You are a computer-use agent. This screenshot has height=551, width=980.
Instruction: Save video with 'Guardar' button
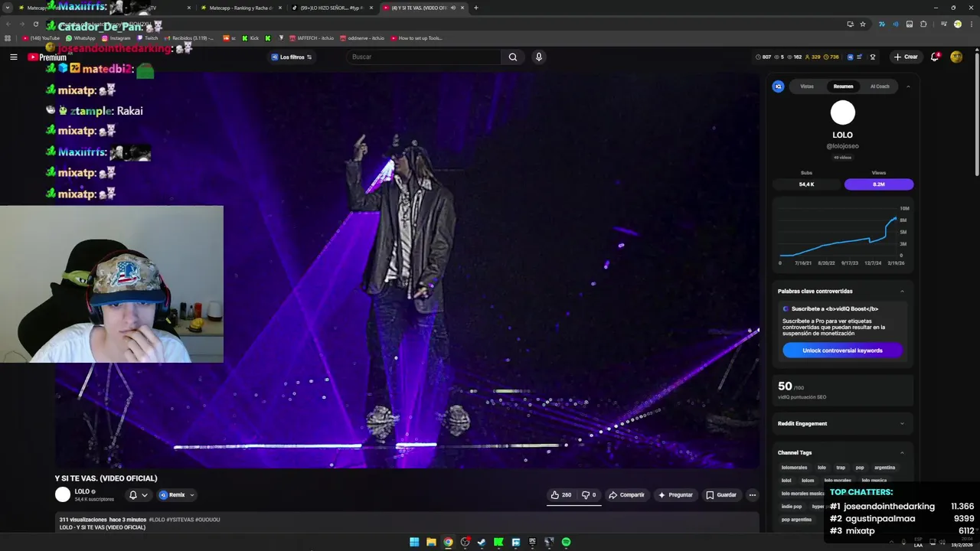(721, 495)
